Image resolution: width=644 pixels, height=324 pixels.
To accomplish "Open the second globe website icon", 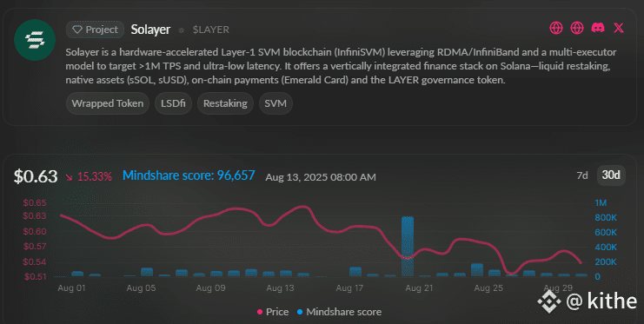I will click(x=577, y=28).
